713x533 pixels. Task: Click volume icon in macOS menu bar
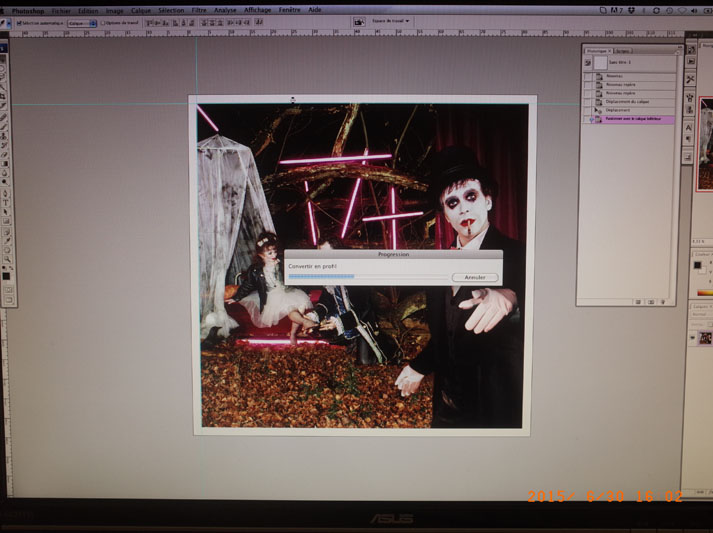pyautogui.click(x=694, y=10)
